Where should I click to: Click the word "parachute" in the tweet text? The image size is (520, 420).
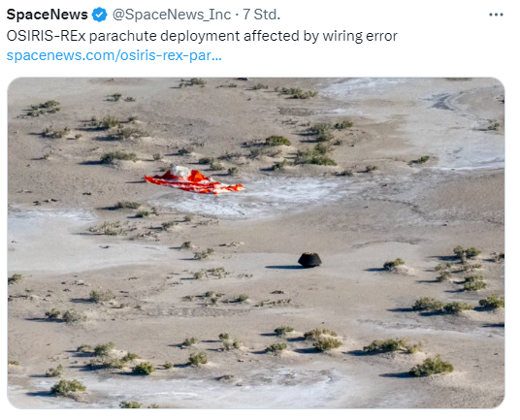point(123,37)
